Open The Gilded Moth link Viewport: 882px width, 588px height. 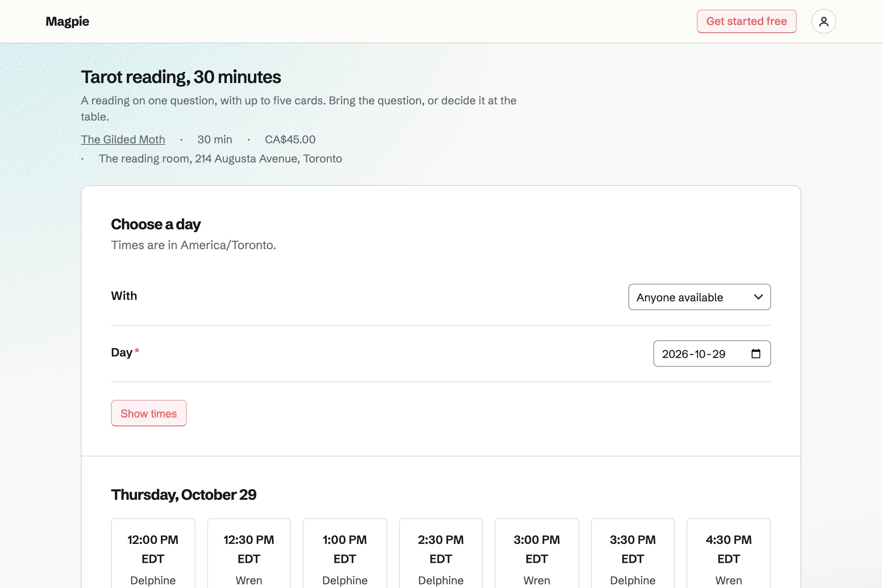click(123, 140)
